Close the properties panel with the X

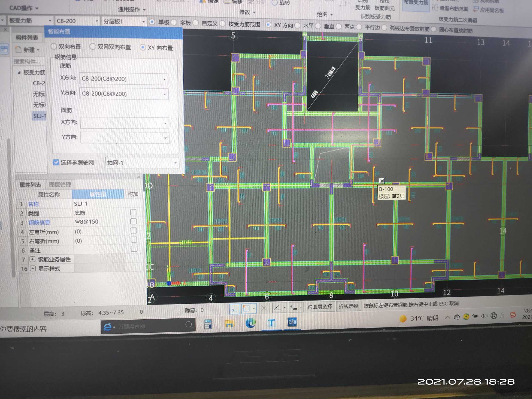(139, 177)
